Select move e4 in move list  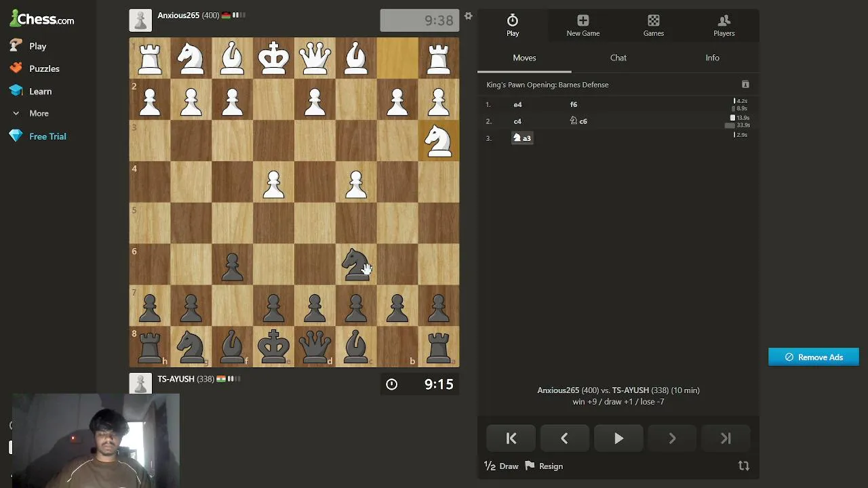point(517,104)
